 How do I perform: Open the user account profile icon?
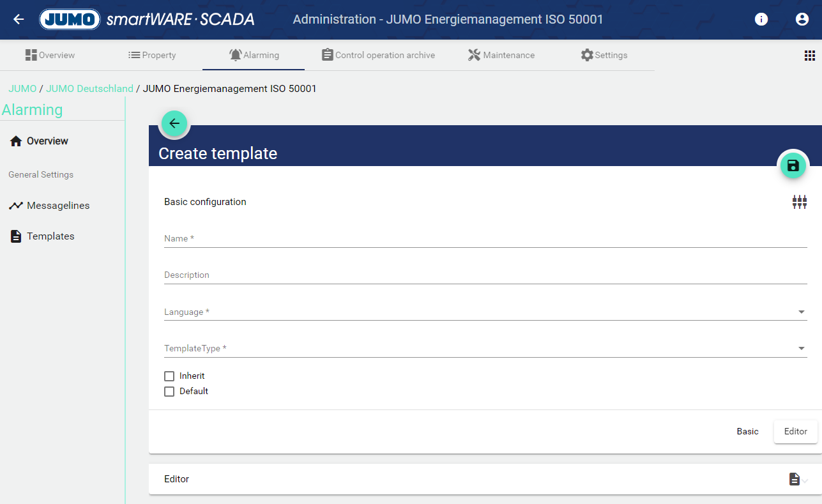[x=802, y=19]
